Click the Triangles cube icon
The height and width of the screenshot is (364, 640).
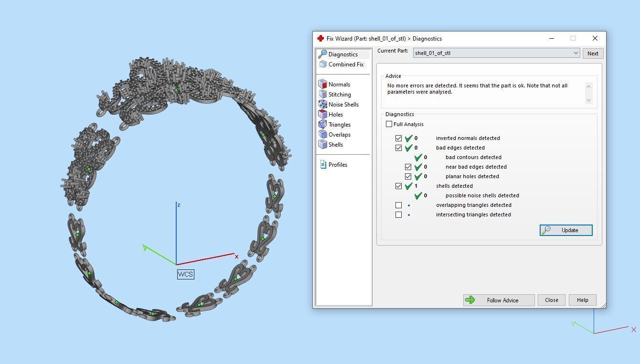tap(323, 124)
